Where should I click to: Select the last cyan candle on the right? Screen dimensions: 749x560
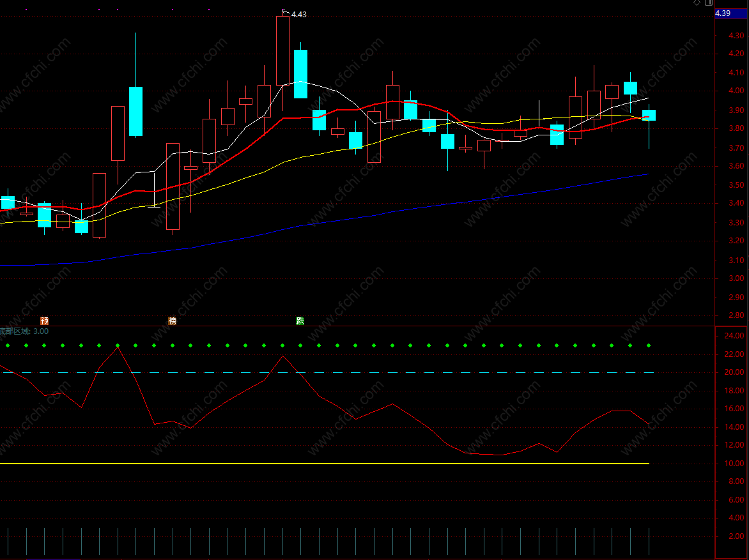tap(649, 116)
